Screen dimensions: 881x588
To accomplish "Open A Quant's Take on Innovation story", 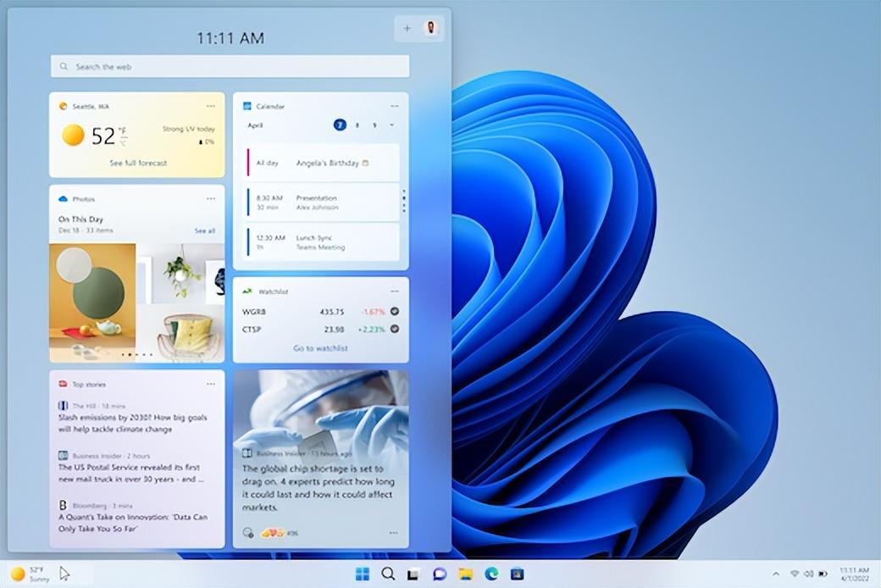I will [x=133, y=523].
